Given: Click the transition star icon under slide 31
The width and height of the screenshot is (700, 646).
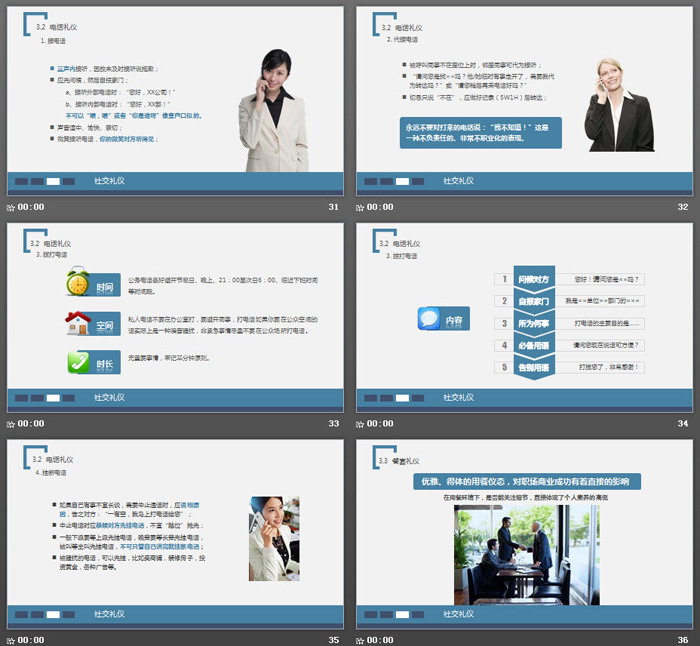Looking at the screenshot, I should pyautogui.click(x=11, y=208).
